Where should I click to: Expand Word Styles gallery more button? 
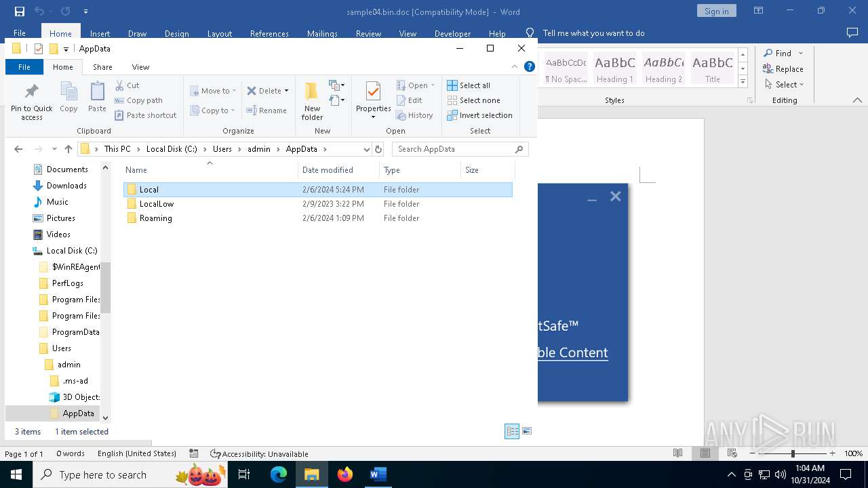tap(743, 82)
